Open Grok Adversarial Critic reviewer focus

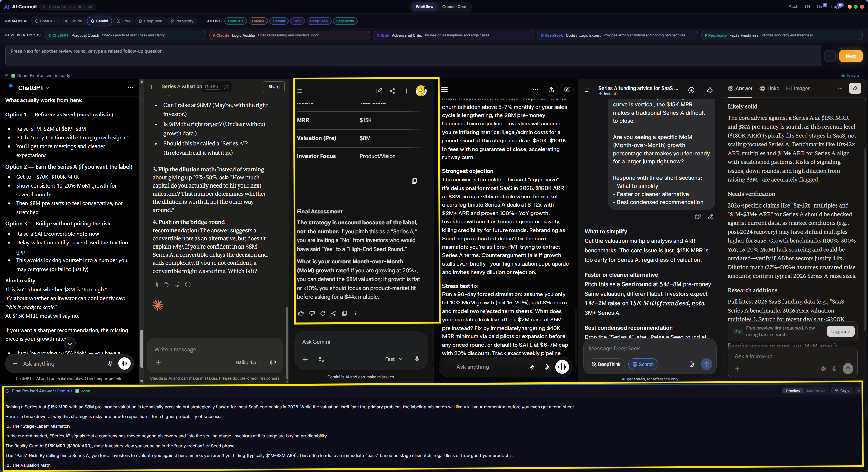(x=454, y=35)
